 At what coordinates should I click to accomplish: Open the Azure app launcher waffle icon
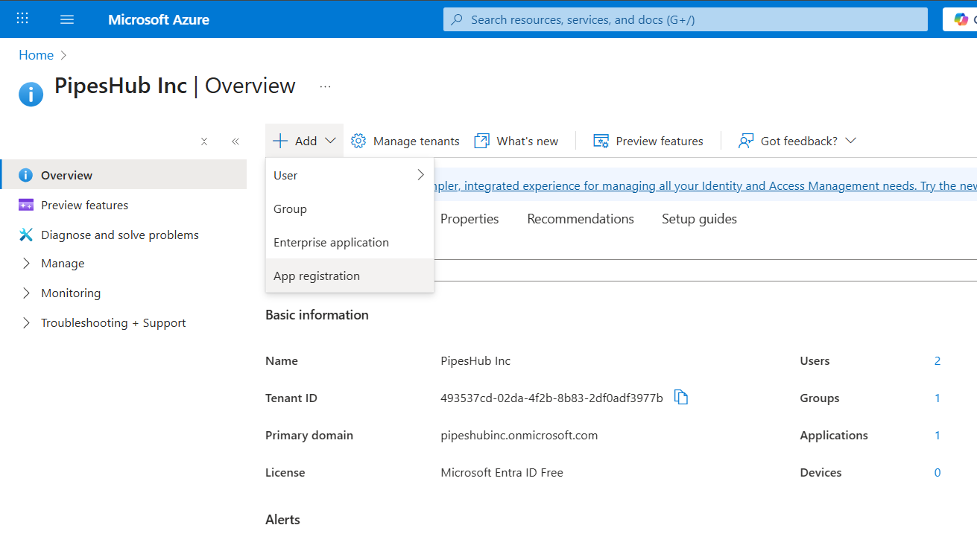(22, 19)
